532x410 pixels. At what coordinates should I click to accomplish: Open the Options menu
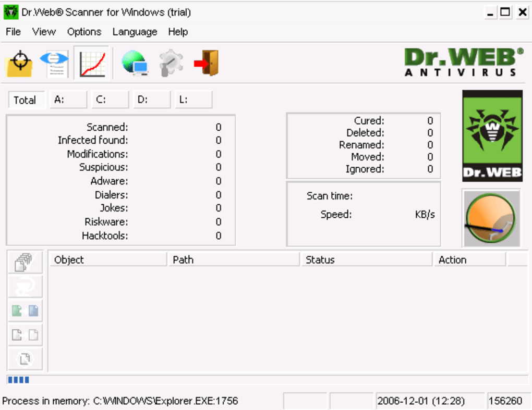point(84,32)
